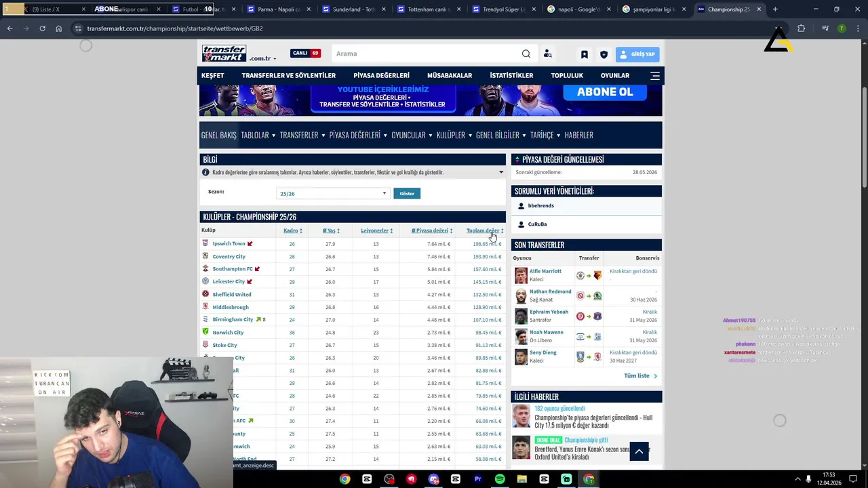Click the Norwich City club crest
Image resolution: width=868 pixels, height=488 pixels.
coord(205,332)
